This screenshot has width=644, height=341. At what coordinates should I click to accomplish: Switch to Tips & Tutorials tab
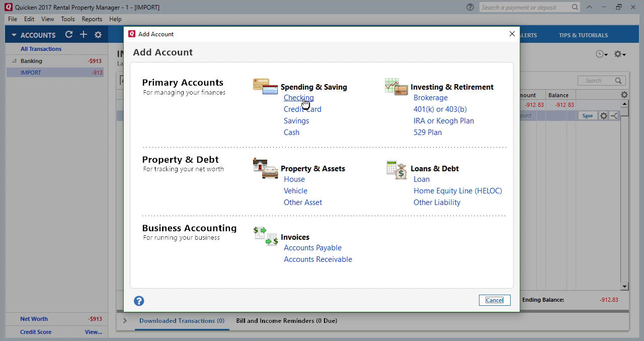click(x=583, y=35)
